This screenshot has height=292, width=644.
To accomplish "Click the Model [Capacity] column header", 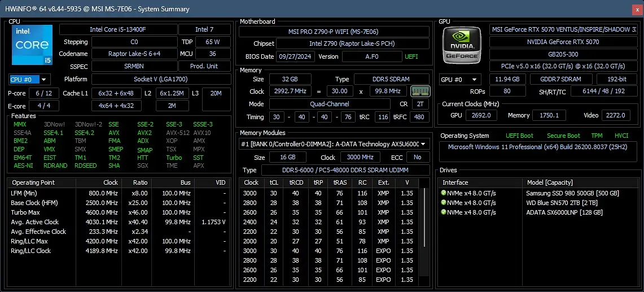I will (x=580, y=182).
